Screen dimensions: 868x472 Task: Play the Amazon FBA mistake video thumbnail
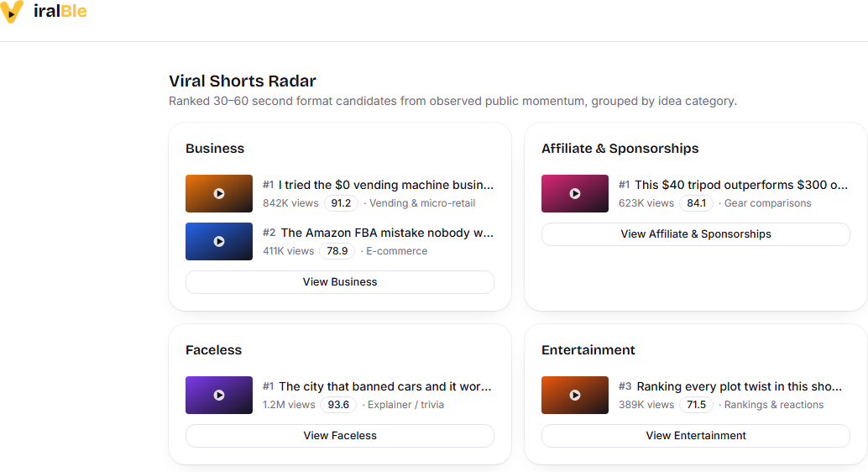[x=218, y=242]
